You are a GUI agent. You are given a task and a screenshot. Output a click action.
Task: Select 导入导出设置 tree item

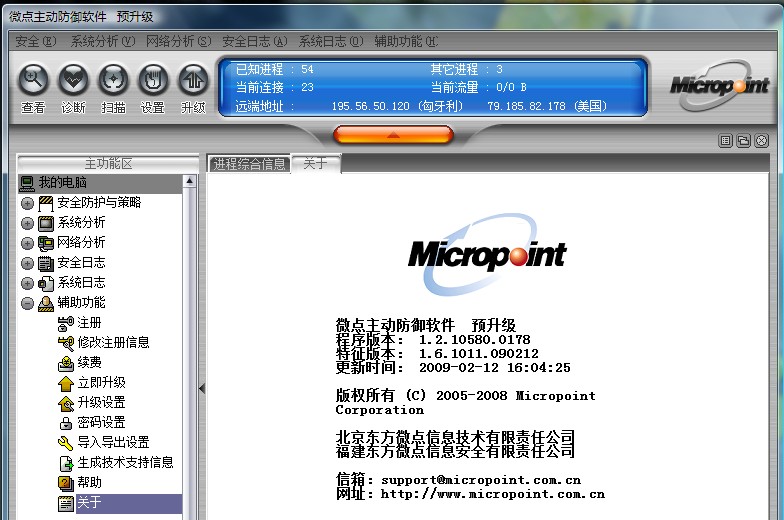pyautogui.click(x=114, y=442)
